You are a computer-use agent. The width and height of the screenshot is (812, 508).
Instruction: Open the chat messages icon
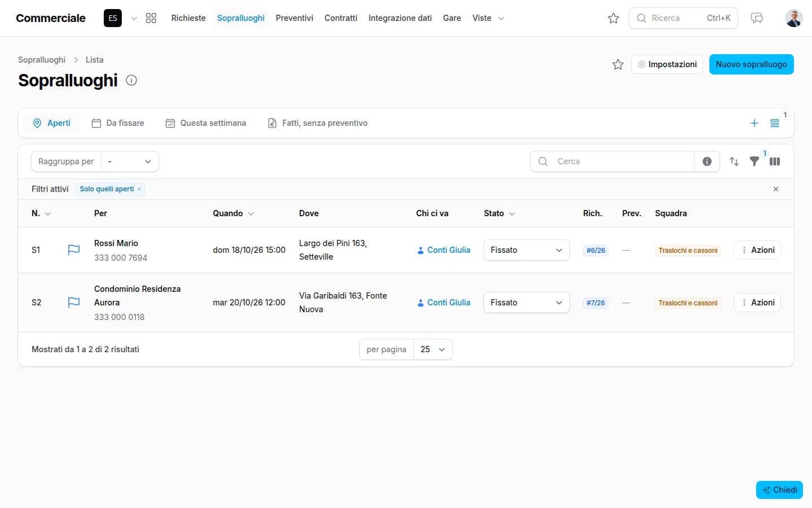pos(757,18)
